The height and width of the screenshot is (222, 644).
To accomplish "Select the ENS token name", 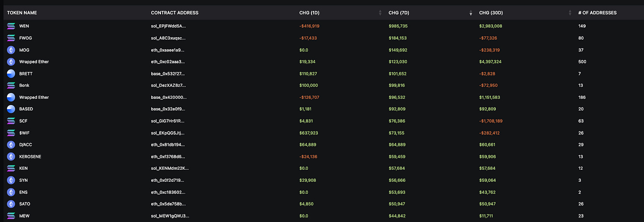I will (24, 192).
